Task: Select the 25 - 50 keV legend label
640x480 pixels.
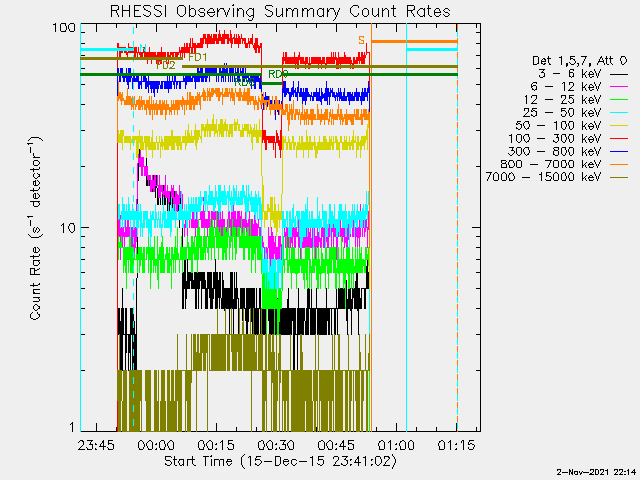Action: click(x=562, y=113)
